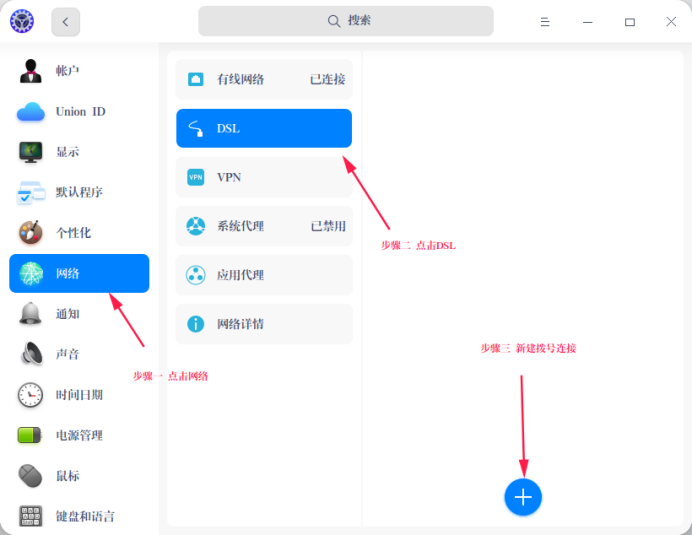Select the 网络 network label
This screenshot has width=692, height=535.
point(68,274)
